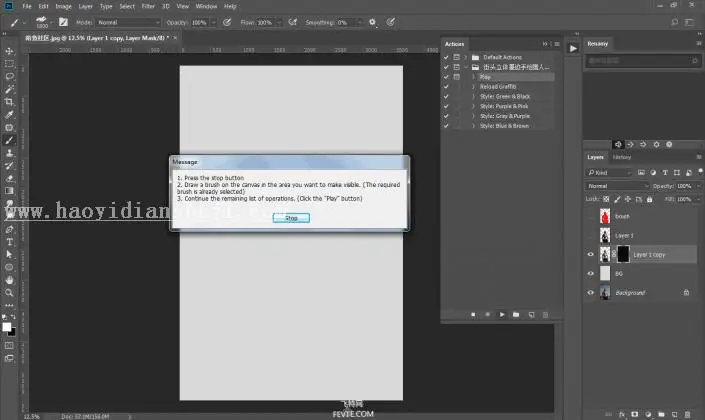
Task: Toggle checkmark for Style: Green & Black
Action: pos(446,96)
